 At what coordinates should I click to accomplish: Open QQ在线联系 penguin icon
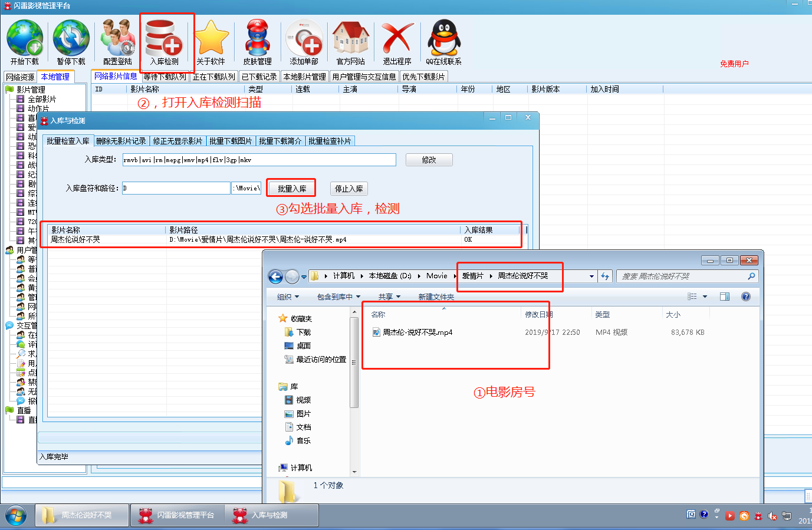[443, 39]
